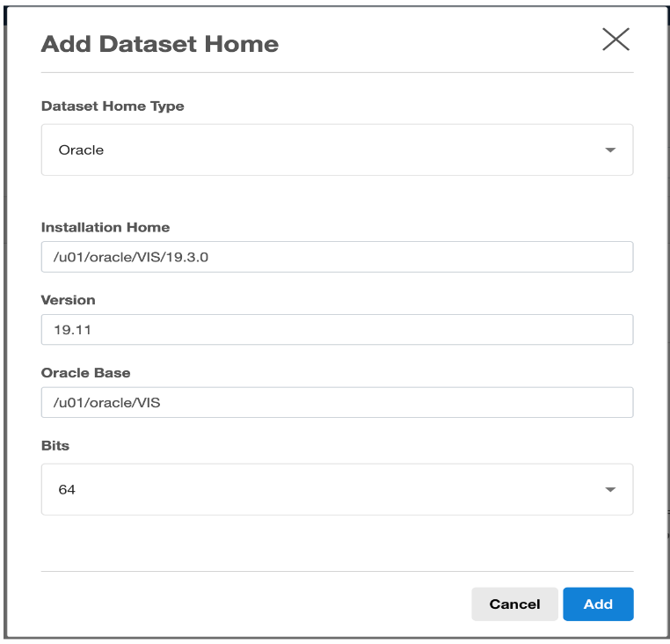Click the Bits label
This screenshot has height=644, width=670.
pos(55,446)
